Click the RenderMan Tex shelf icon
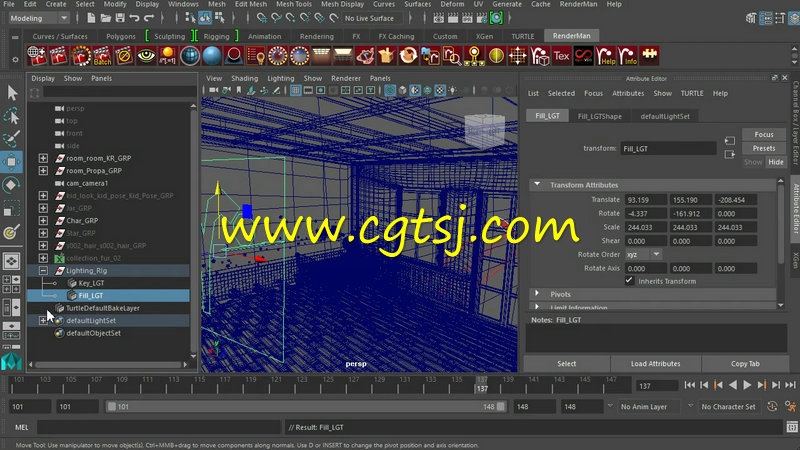 pyautogui.click(x=561, y=56)
